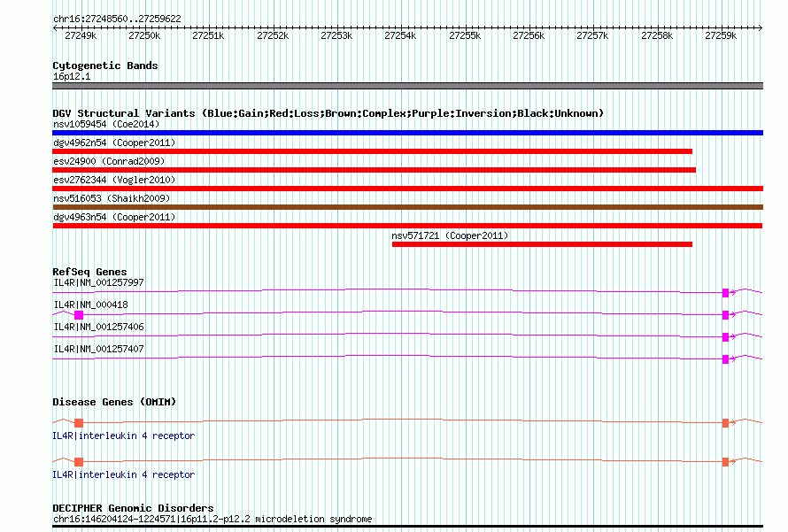Click the IL4R|NM_001257407 transcript label
The height and width of the screenshot is (532, 788).
98,349
